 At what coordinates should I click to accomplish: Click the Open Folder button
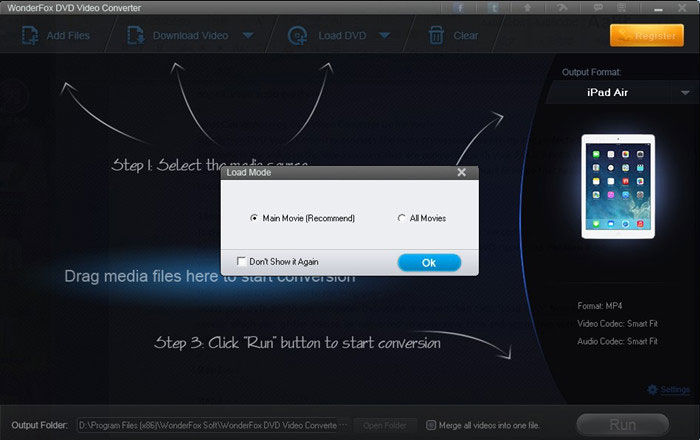385,425
